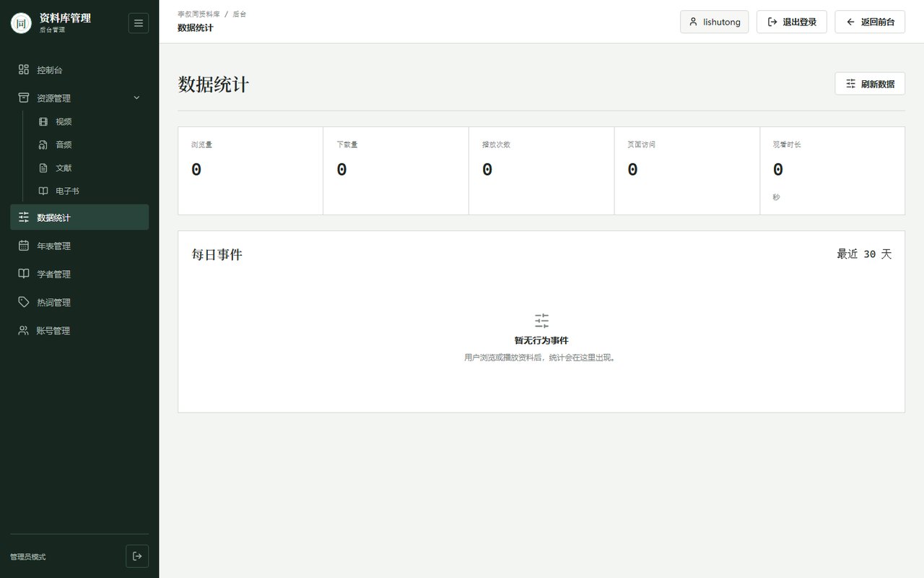The width and height of the screenshot is (924, 578).
Task: Click the book icon for 电子书
Action: tap(43, 191)
